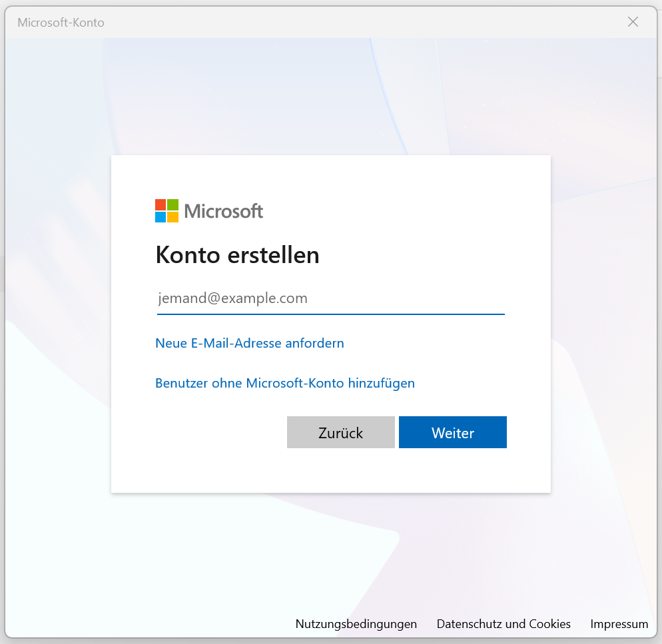Select "Benutzer ohne Microsoft-Konto hinzufügen"
This screenshot has height=644, width=662.
click(x=285, y=383)
